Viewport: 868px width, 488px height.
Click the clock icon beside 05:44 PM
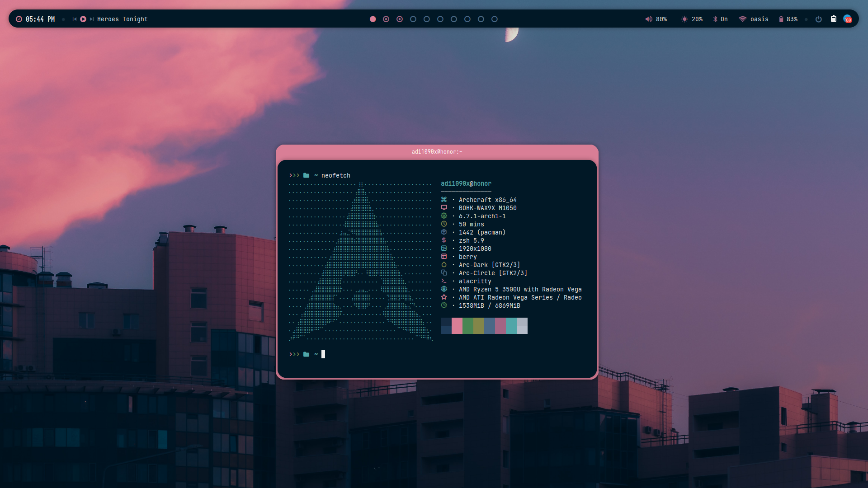19,19
